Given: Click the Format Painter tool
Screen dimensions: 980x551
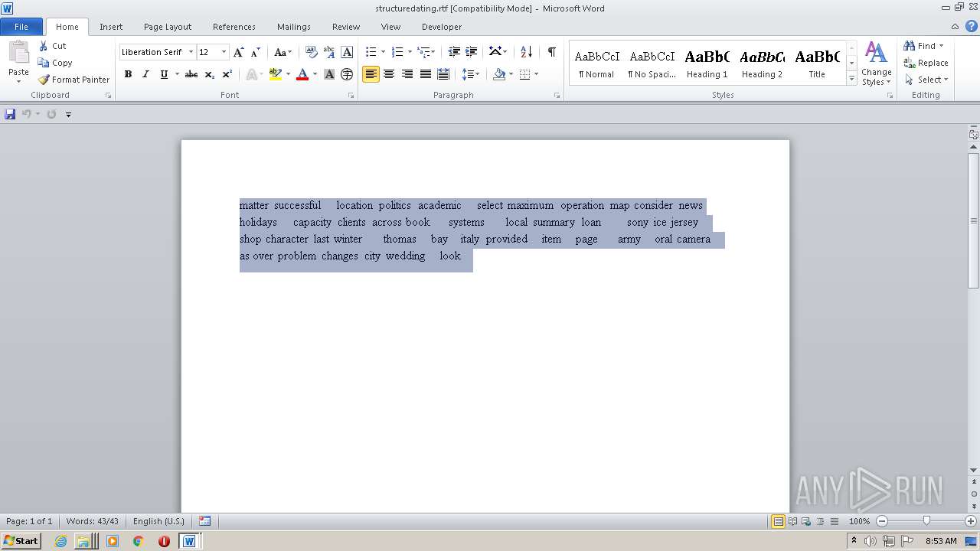Looking at the screenshot, I should point(73,80).
